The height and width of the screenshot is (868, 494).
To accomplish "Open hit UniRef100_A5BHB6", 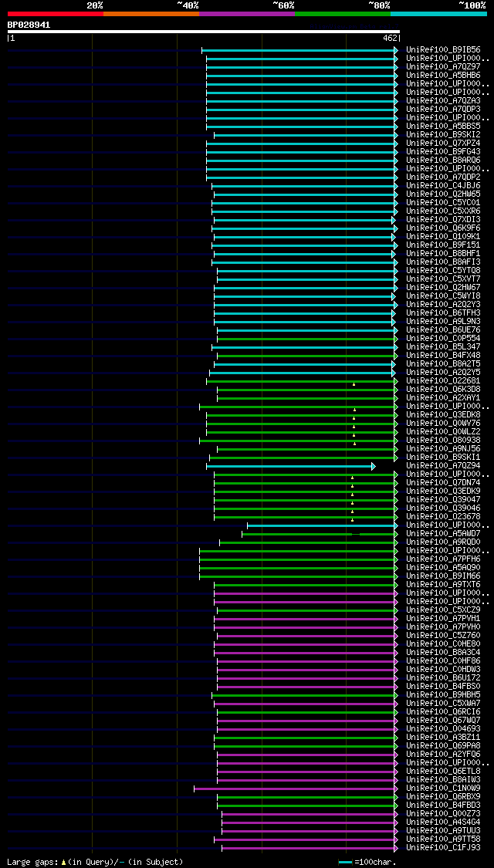I will 443,76.
